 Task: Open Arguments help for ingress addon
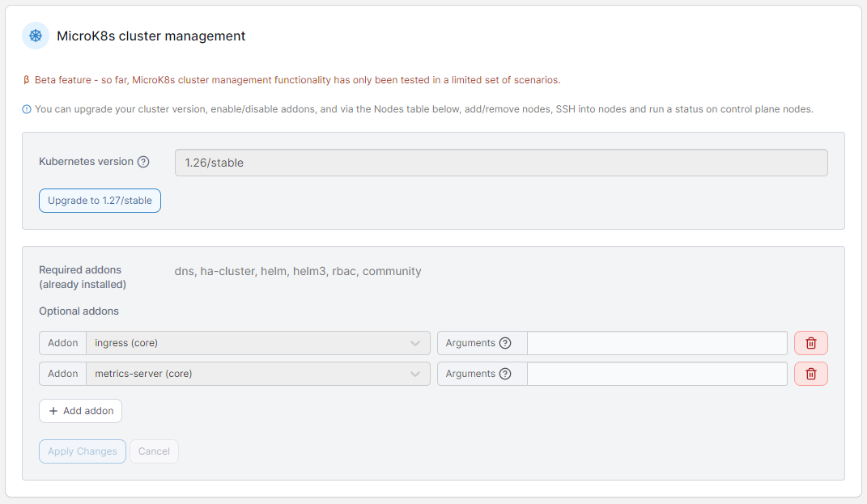coord(505,343)
